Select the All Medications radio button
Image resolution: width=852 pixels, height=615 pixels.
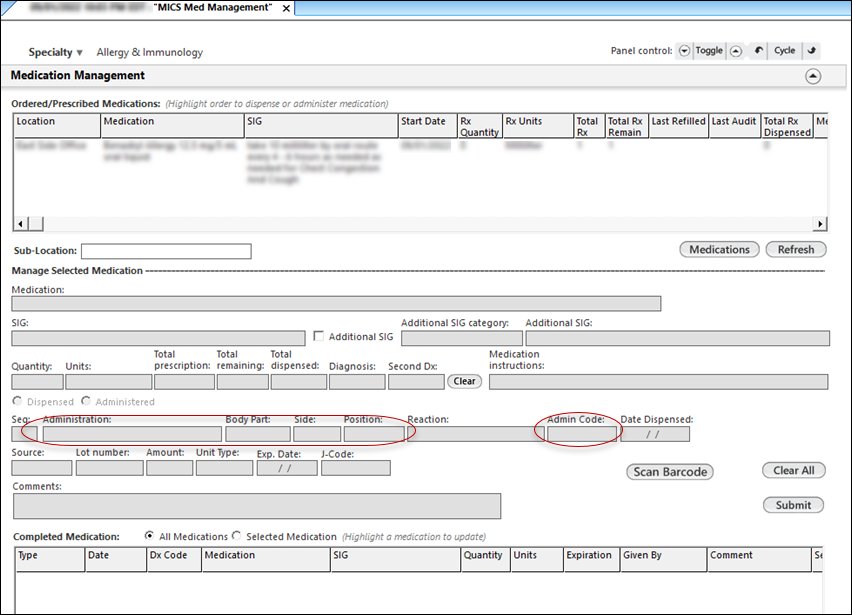tap(149, 536)
